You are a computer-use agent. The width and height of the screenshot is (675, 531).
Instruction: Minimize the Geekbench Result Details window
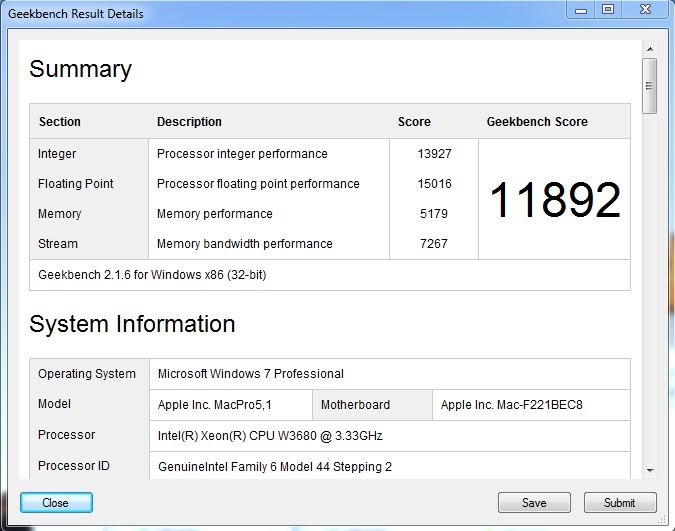point(581,9)
